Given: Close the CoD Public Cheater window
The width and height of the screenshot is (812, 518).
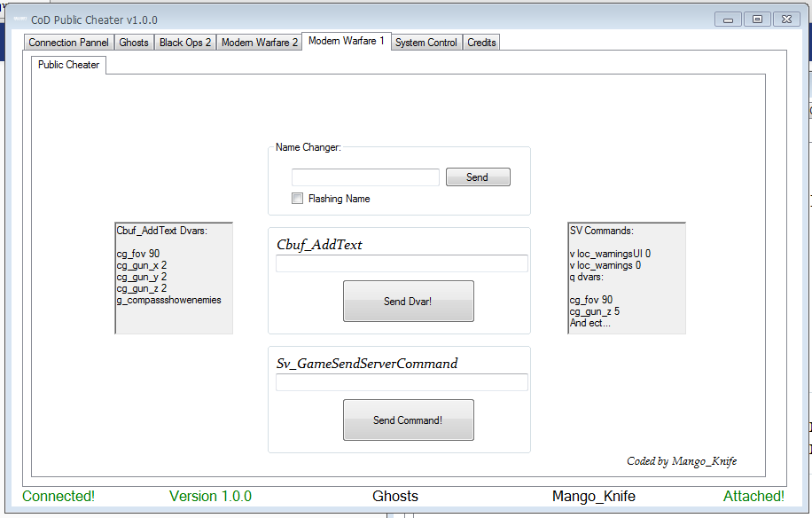Looking at the screenshot, I should click(x=786, y=20).
